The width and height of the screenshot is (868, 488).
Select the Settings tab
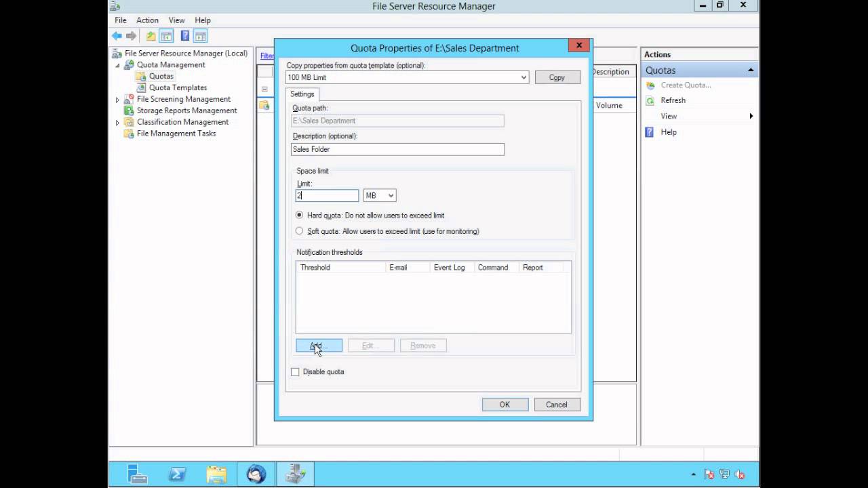302,94
